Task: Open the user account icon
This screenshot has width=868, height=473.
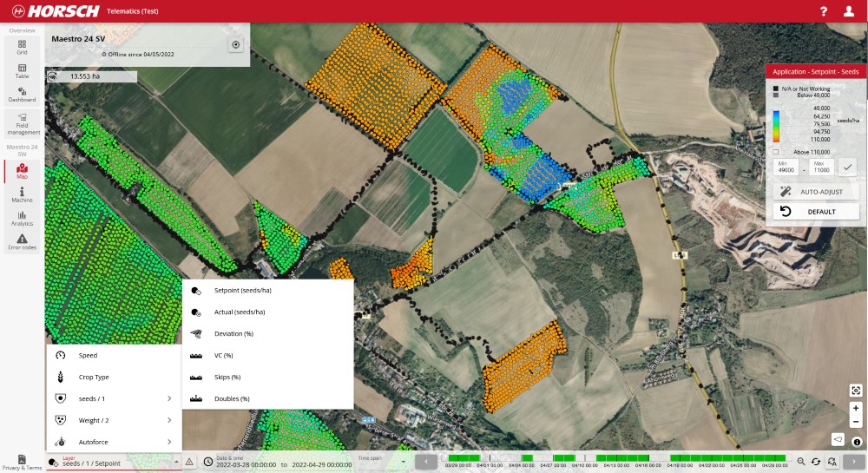Action: [x=848, y=11]
